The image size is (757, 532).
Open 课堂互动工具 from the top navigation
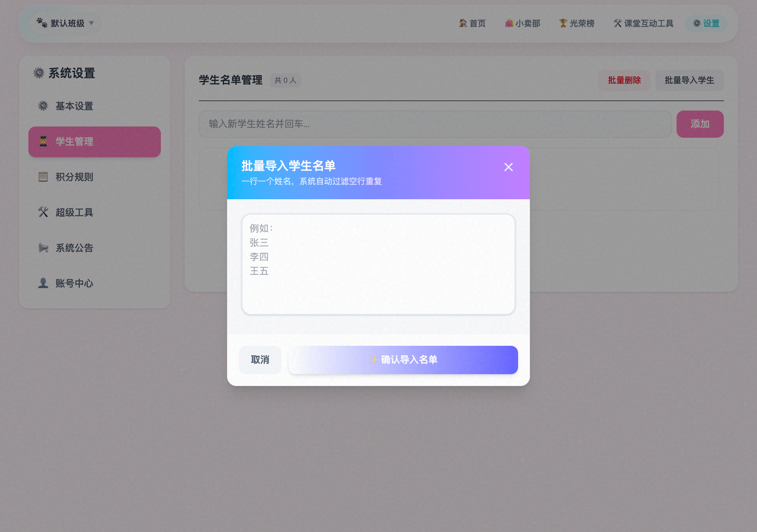tap(643, 24)
